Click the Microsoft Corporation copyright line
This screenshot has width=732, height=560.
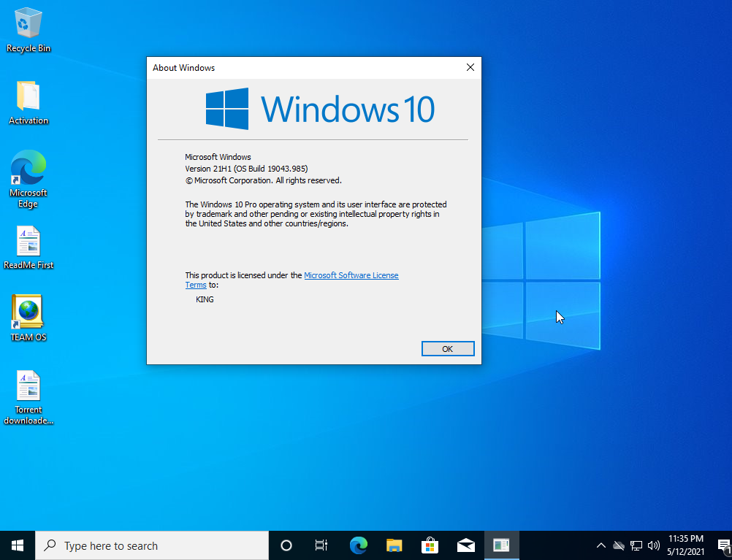click(x=263, y=180)
